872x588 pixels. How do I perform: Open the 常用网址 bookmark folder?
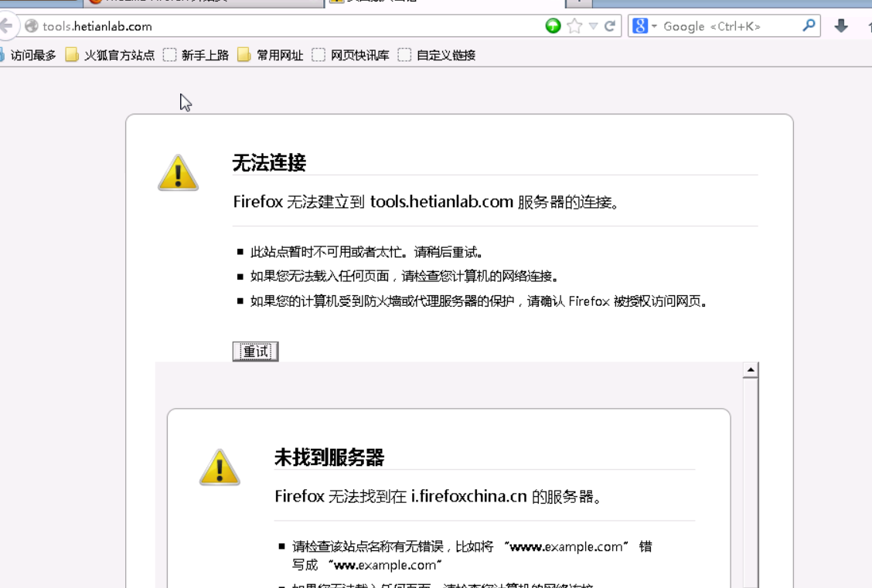point(271,55)
